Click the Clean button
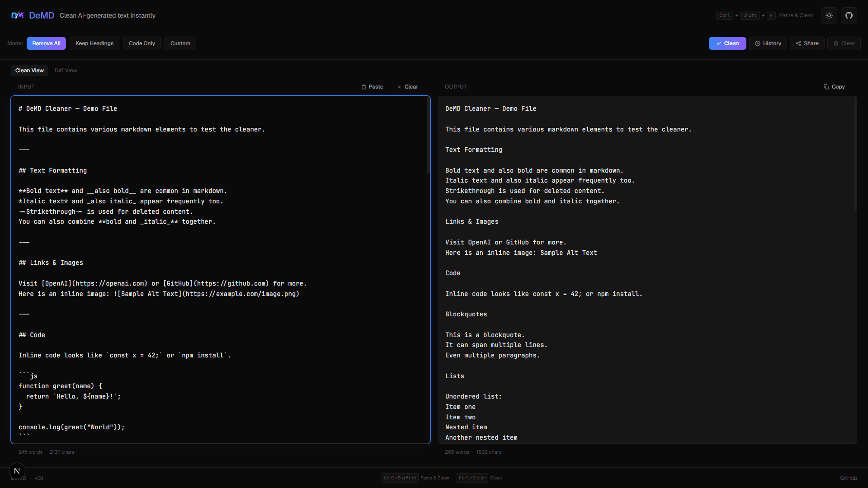Image resolution: width=868 pixels, height=488 pixels. pos(727,43)
